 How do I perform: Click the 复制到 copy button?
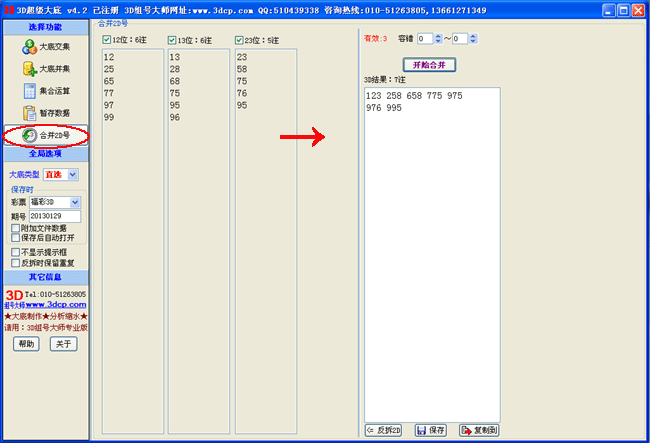click(x=479, y=430)
